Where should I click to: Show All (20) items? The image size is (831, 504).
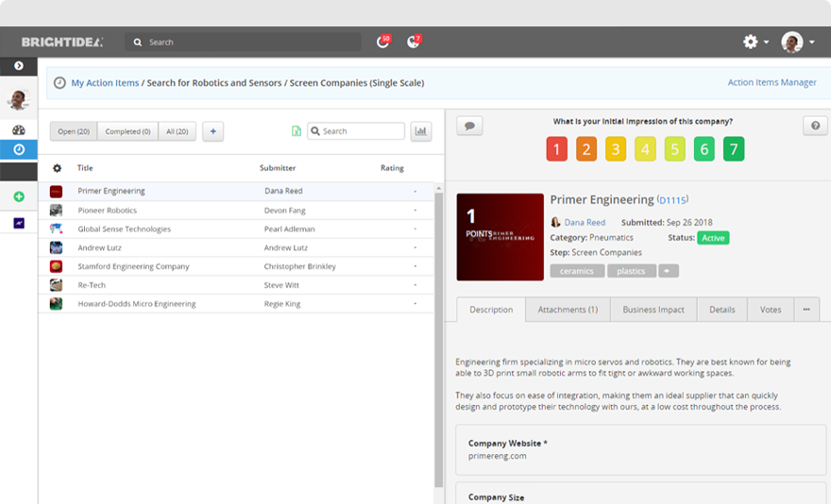(177, 131)
